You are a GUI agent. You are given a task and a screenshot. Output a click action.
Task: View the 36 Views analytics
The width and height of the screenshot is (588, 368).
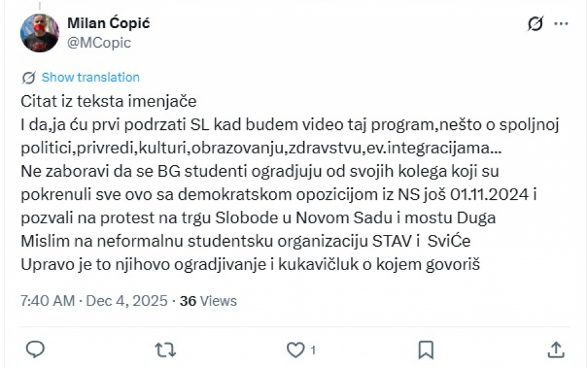(208, 301)
